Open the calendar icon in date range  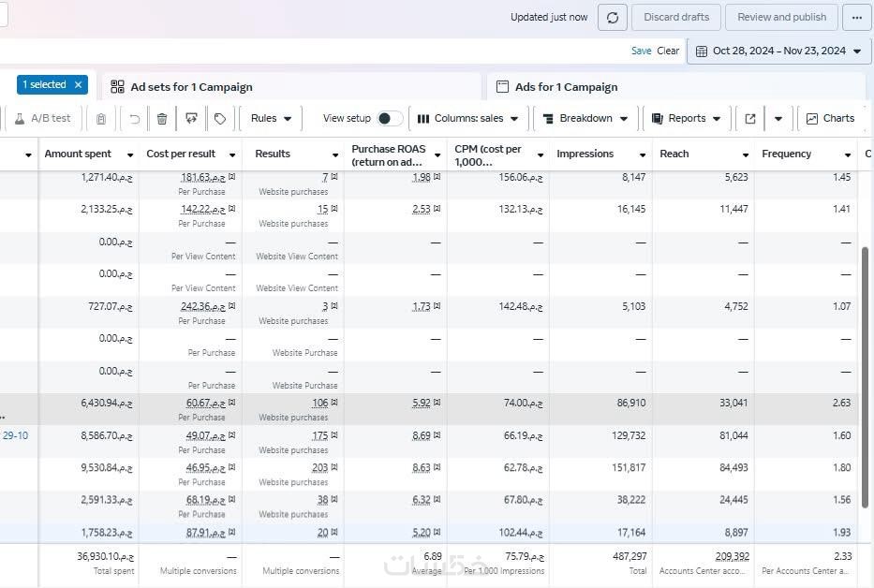(x=702, y=51)
